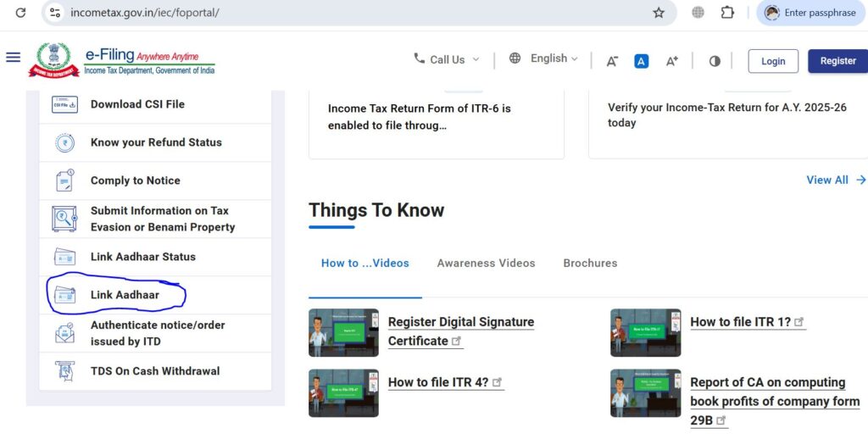
Task: Bookmark this page with the star icon
Action: tap(659, 13)
